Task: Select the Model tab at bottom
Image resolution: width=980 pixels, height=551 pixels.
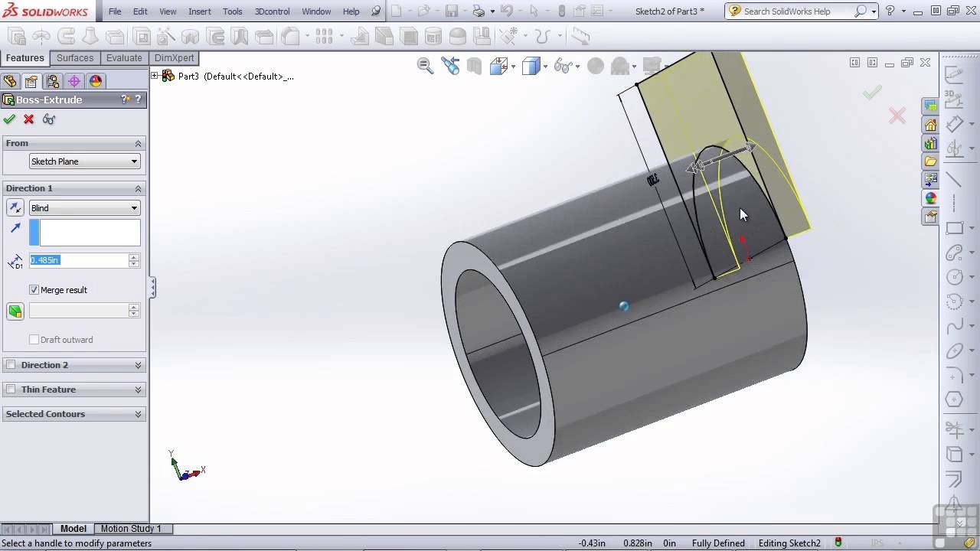Action: (x=73, y=529)
